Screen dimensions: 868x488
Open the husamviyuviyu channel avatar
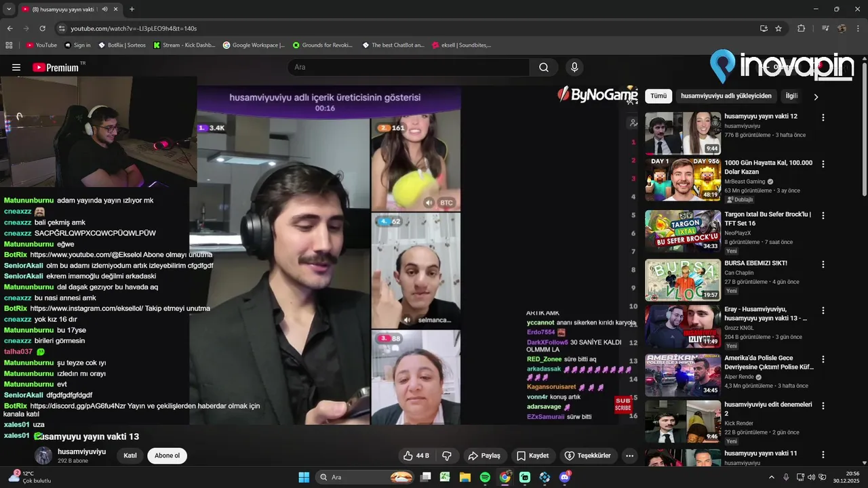click(43, 455)
